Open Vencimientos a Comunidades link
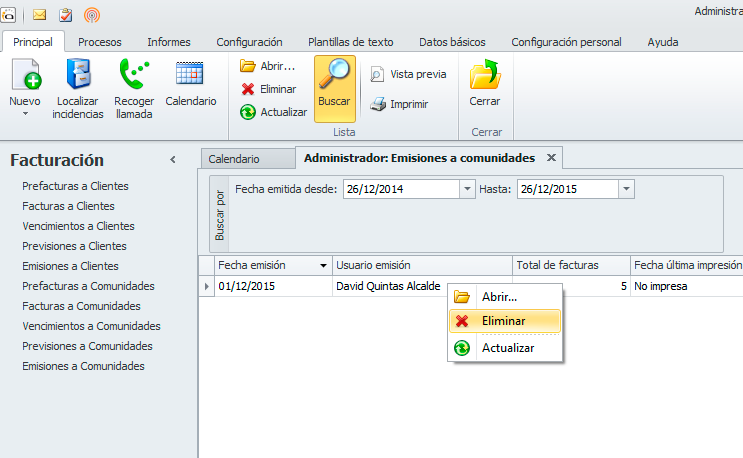The image size is (743, 458). pos(91,326)
